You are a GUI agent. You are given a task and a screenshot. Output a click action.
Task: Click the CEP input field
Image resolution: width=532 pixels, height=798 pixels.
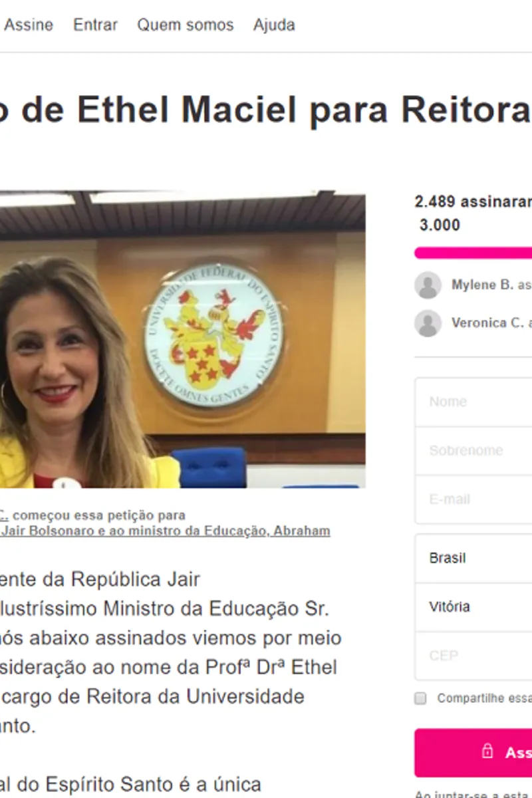click(473, 656)
